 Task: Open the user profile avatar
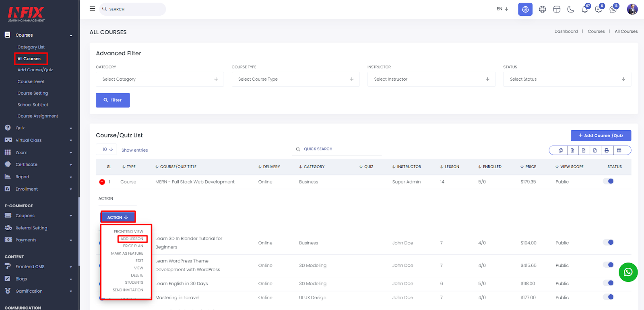(x=632, y=9)
